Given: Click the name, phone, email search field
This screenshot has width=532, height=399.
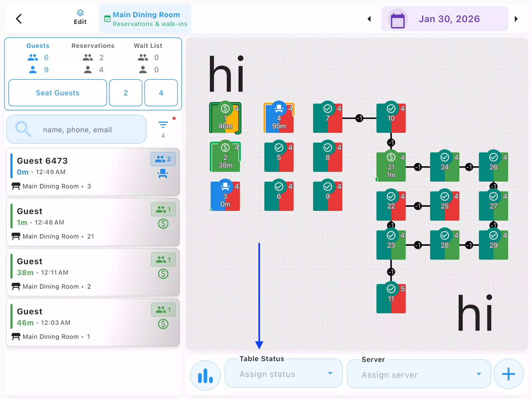Looking at the screenshot, I should tap(77, 129).
